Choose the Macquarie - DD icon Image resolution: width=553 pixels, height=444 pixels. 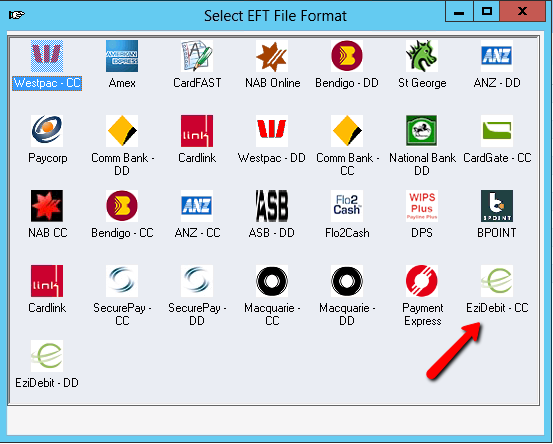tap(347, 281)
